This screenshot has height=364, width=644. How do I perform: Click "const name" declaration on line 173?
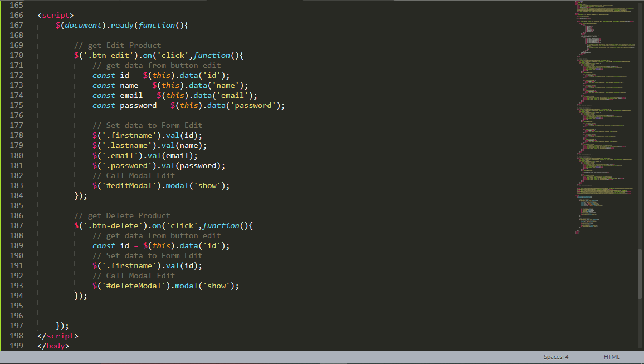click(x=115, y=85)
